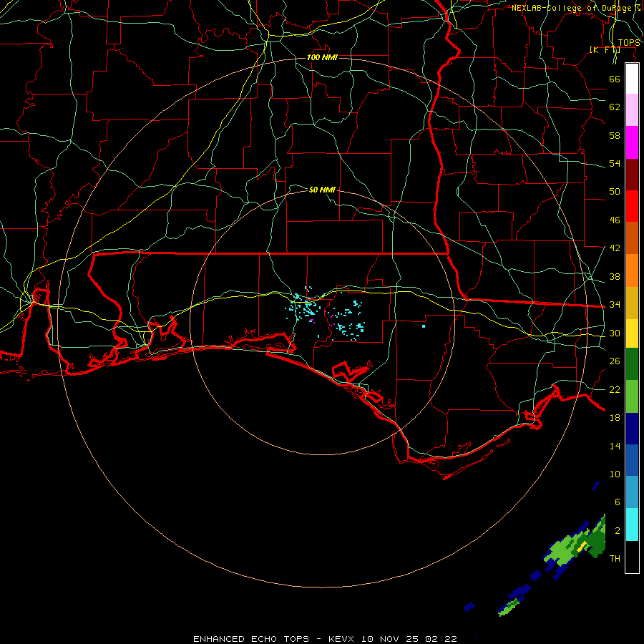Click the 42 legend value

(x=615, y=248)
